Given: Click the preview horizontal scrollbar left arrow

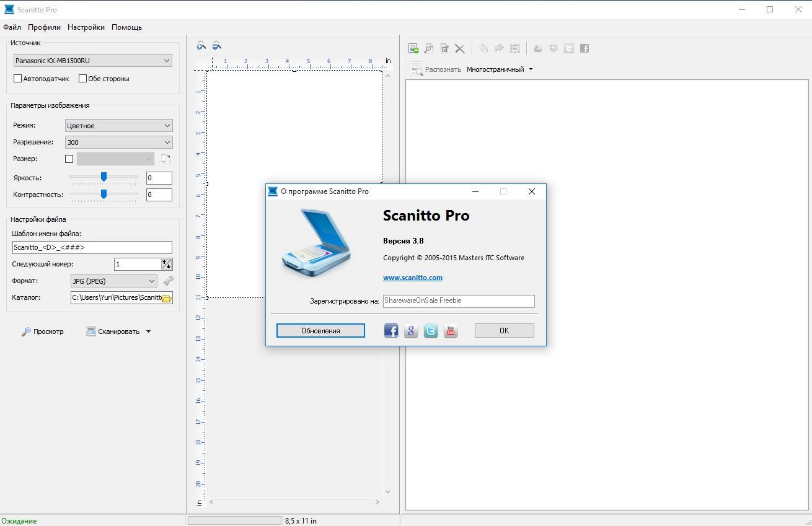Looking at the screenshot, I should click(x=211, y=502).
